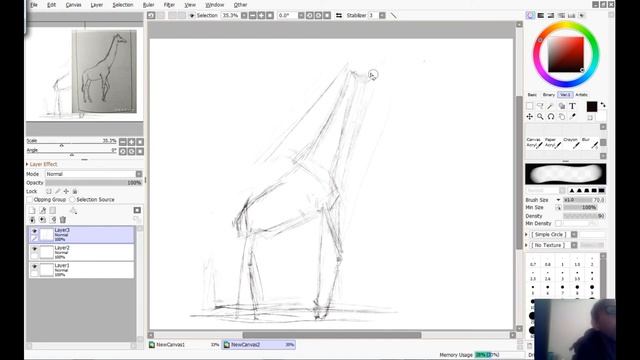
Task: Select the Artistic tool tab
Action: (582, 95)
